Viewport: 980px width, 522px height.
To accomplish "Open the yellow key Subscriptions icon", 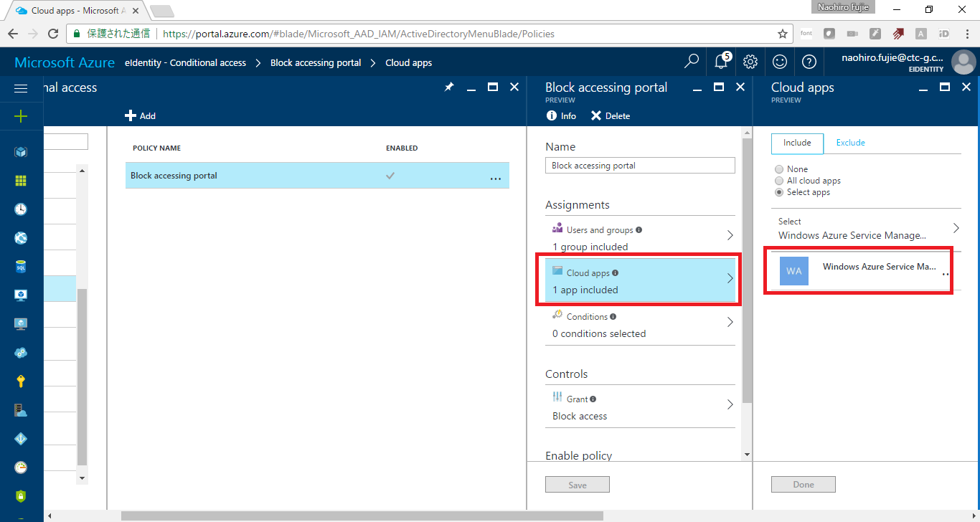I will [x=21, y=381].
